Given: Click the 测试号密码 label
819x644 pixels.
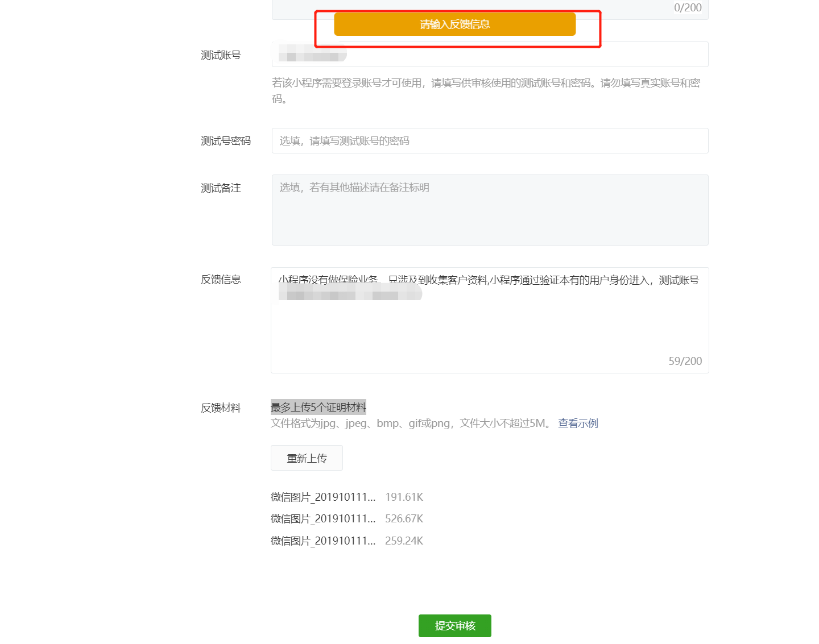Looking at the screenshot, I should click(x=226, y=140).
